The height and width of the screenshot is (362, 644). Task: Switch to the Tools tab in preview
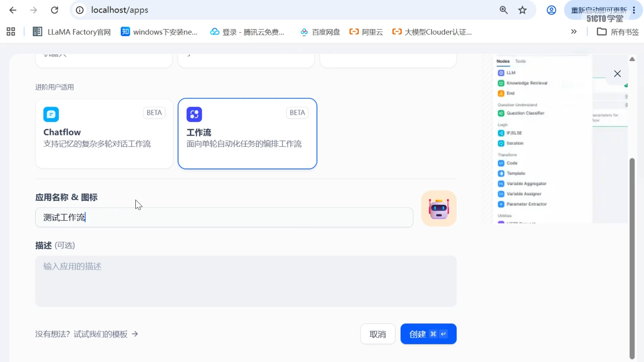(521, 61)
